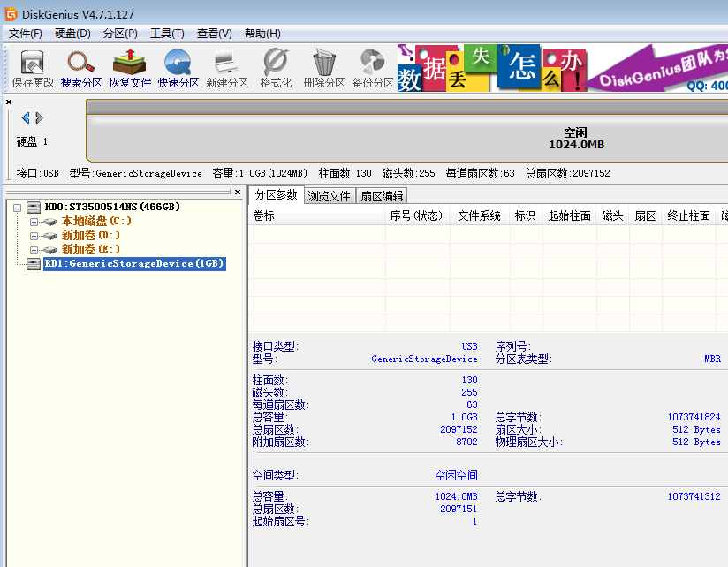Viewport: 728px width, 567px height.
Task: Select 本地磁盘 (C:) in tree
Action: click(96, 222)
